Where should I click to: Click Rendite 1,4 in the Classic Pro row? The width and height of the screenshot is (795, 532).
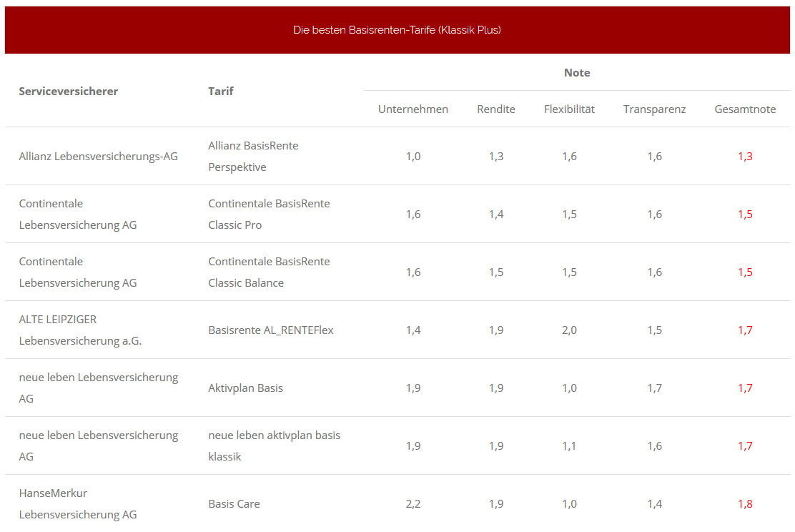click(496, 214)
